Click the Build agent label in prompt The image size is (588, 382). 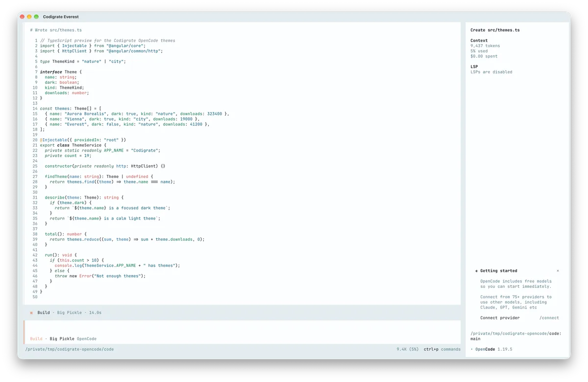coord(36,339)
